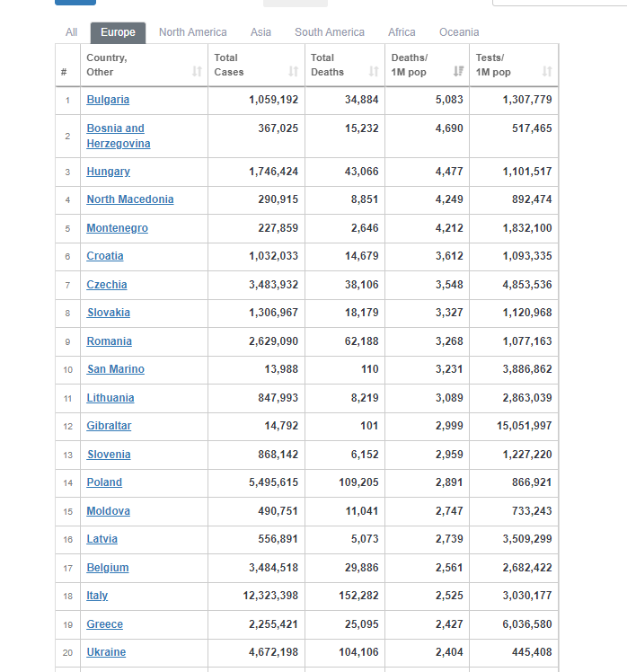
Task: Open the San Marino country page
Action: pyautogui.click(x=115, y=369)
